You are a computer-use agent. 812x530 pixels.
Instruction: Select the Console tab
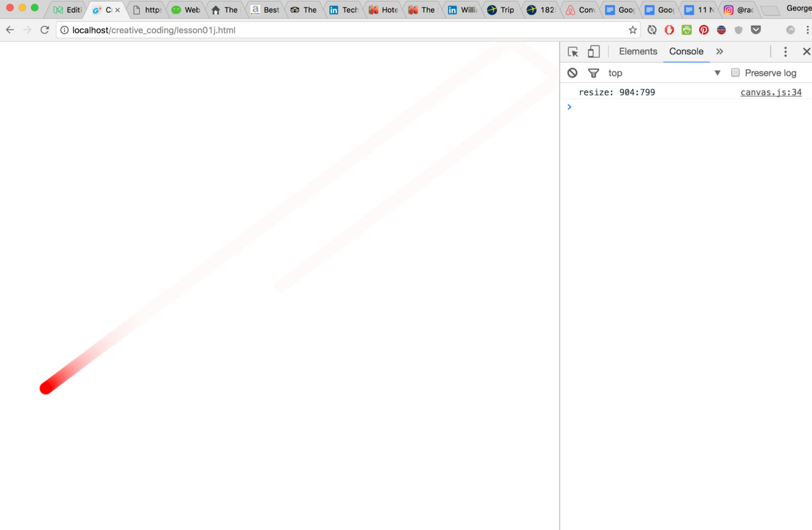[x=686, y=52]
